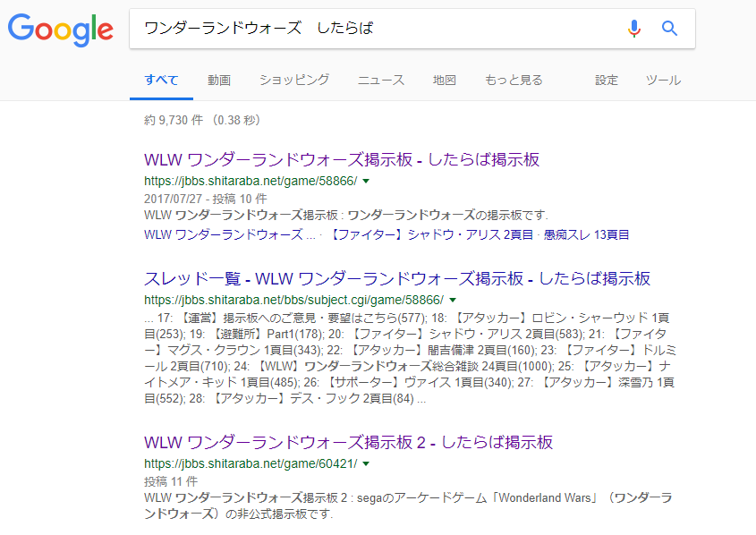Image resolution: width=756 pixels, height=535 pixels.
Task: Click snippet mentioning segaのアーケードゲーム Wonderland Wars
Action: 408,506
